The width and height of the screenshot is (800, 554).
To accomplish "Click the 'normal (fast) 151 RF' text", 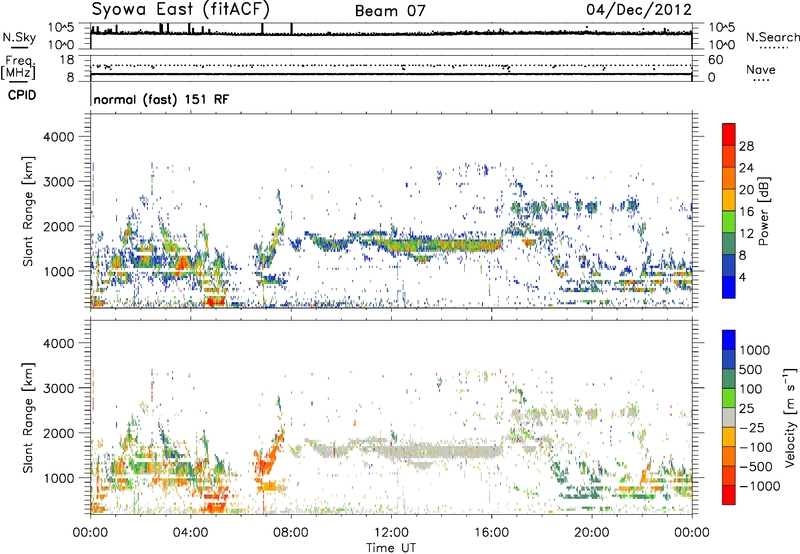I will (x=161, y=99).
